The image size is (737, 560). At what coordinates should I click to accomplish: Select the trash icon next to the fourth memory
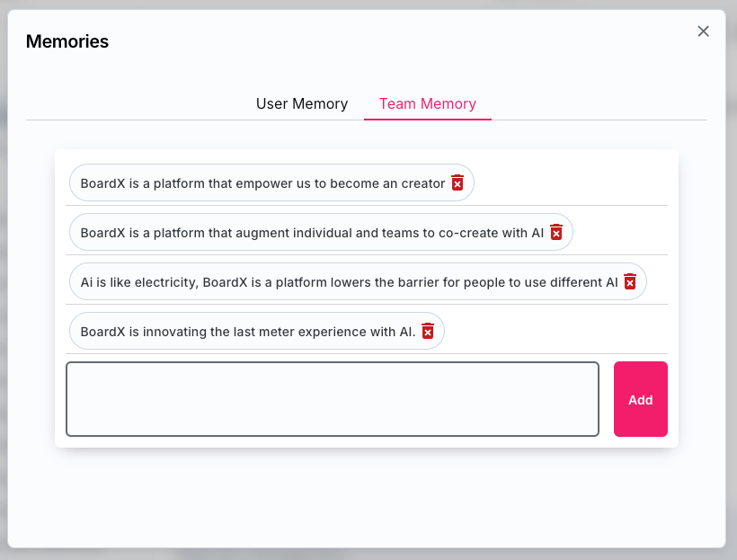click(x=429, y=331)
